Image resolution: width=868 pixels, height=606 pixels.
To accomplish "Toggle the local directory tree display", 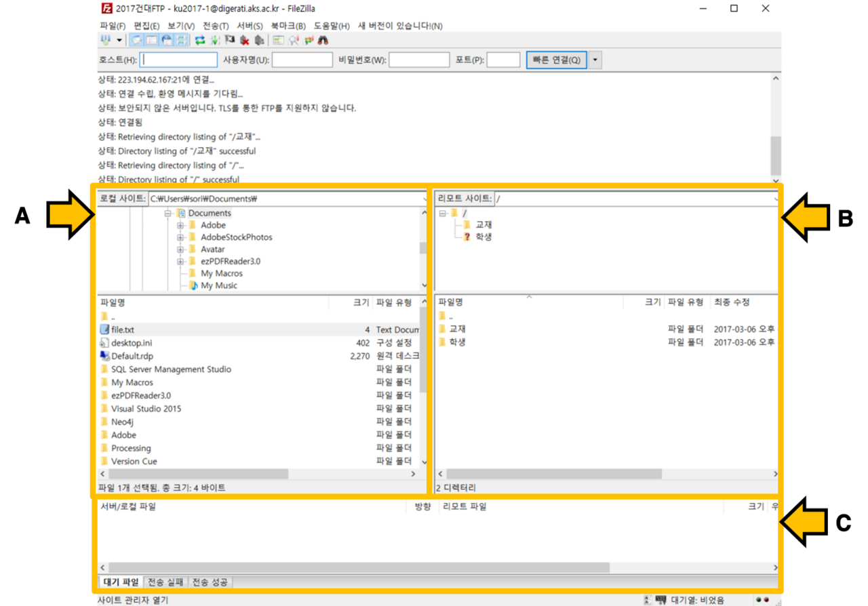I will coord(151,41).
